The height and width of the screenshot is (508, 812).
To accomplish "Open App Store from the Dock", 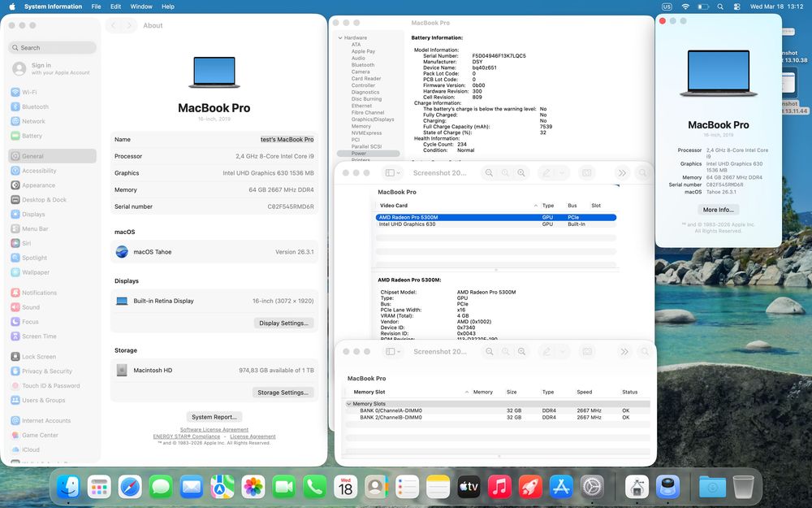I will pyautogui.click(x=561, y=487).
